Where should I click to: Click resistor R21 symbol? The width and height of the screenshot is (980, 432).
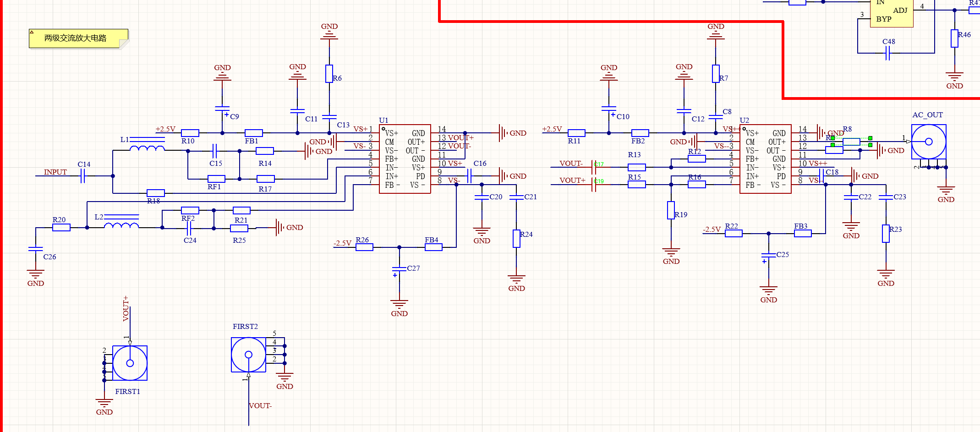pos(241,210)
